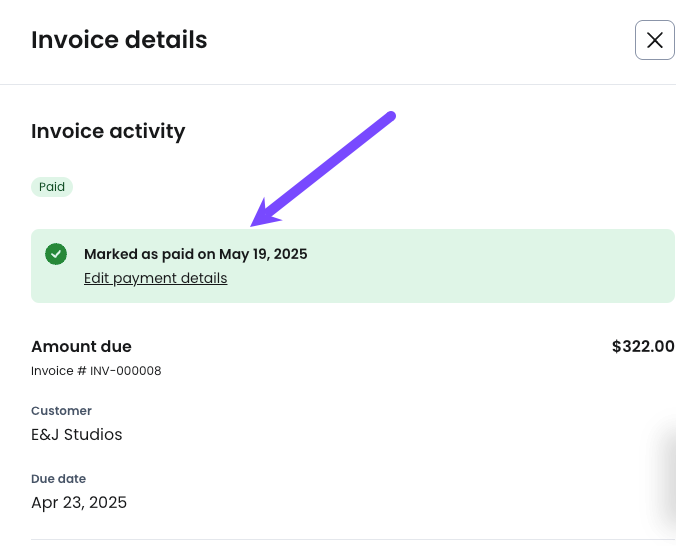Viewport: 676px width, 546px height.
Task: Click the Invoice activity heading
Action: pos(108,131)
